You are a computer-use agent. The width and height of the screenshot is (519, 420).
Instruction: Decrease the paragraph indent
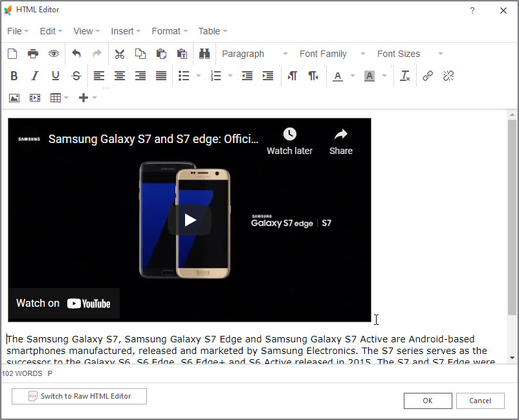coord(247,76)
